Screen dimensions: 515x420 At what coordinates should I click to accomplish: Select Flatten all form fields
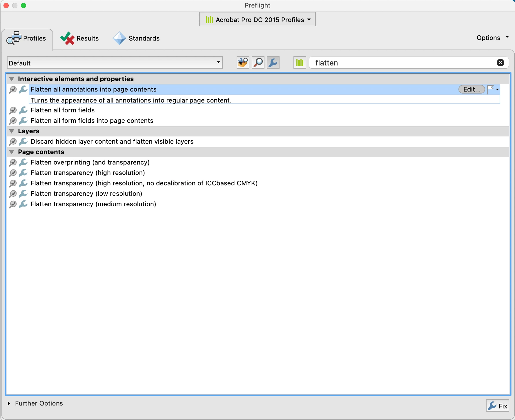tap(63, 110)
